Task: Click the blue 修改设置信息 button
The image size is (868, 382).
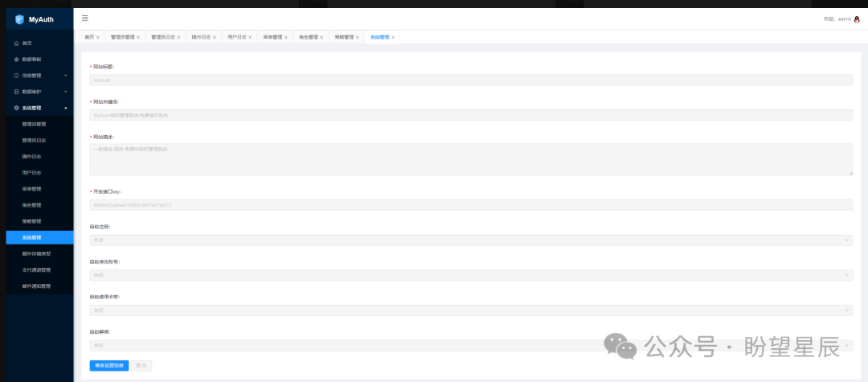Action: click(108, 365)
